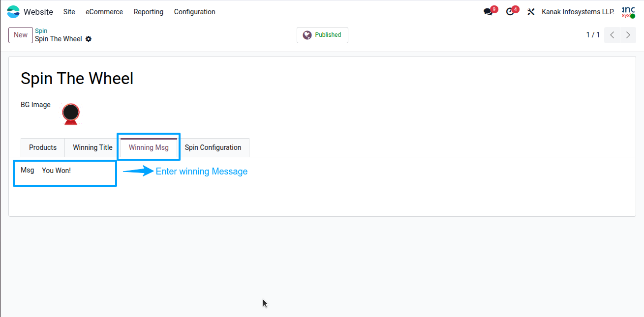Image resolution: width=644 pixels, height=317 pixels.
Task: Open the Site menu
Action: [69, 12]
